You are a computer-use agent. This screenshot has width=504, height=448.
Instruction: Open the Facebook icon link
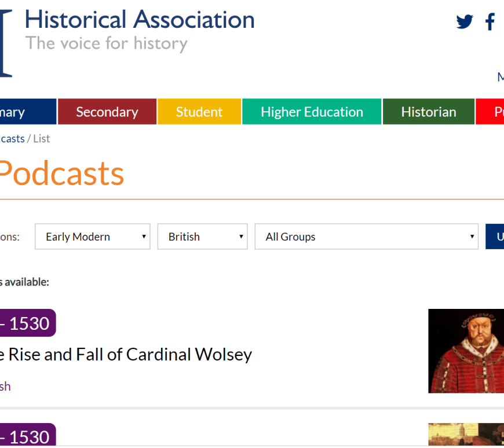[490, 22]
